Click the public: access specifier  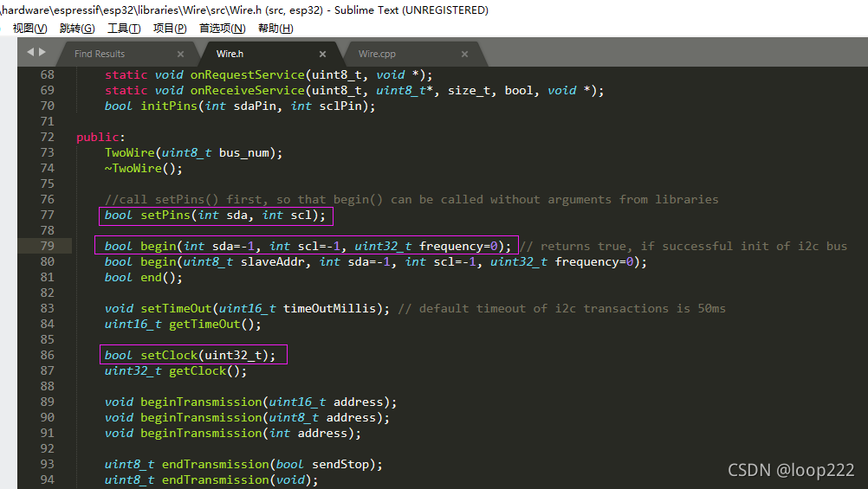pyautogui.click(x=100, y=138)
